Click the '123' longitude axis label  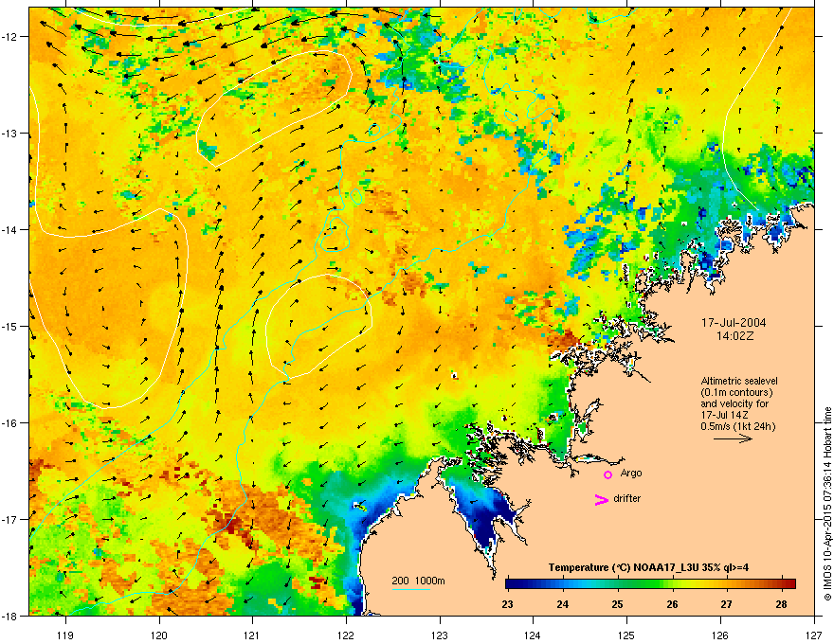tap(440, 635)
